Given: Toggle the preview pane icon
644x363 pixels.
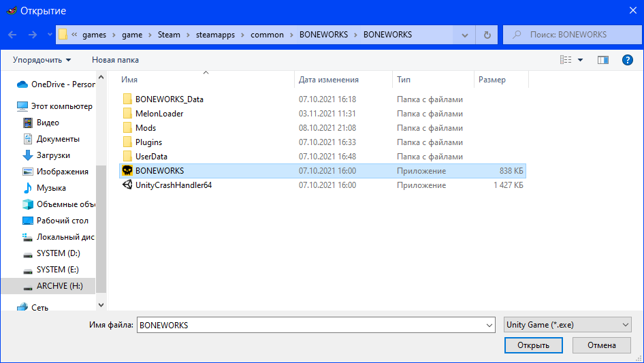Looking at the screenshot, I should click(603, 60).
